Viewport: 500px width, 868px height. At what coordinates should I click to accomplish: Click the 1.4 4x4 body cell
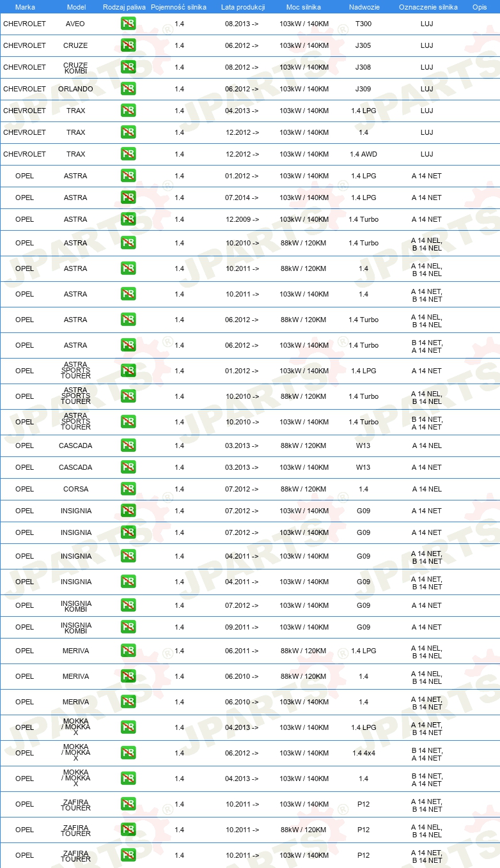[363, 753]
